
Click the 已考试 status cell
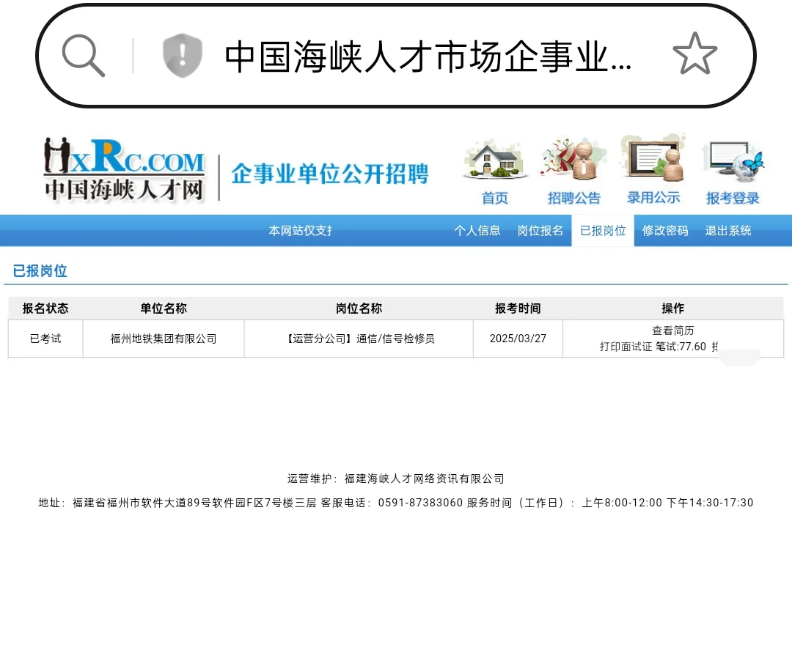[45, 338]
